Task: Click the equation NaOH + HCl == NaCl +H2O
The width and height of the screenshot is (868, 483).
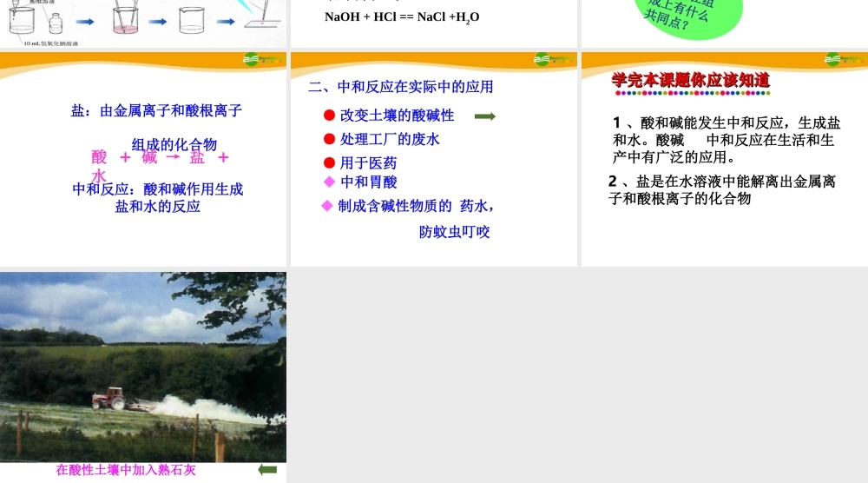Action: [402, 17]
